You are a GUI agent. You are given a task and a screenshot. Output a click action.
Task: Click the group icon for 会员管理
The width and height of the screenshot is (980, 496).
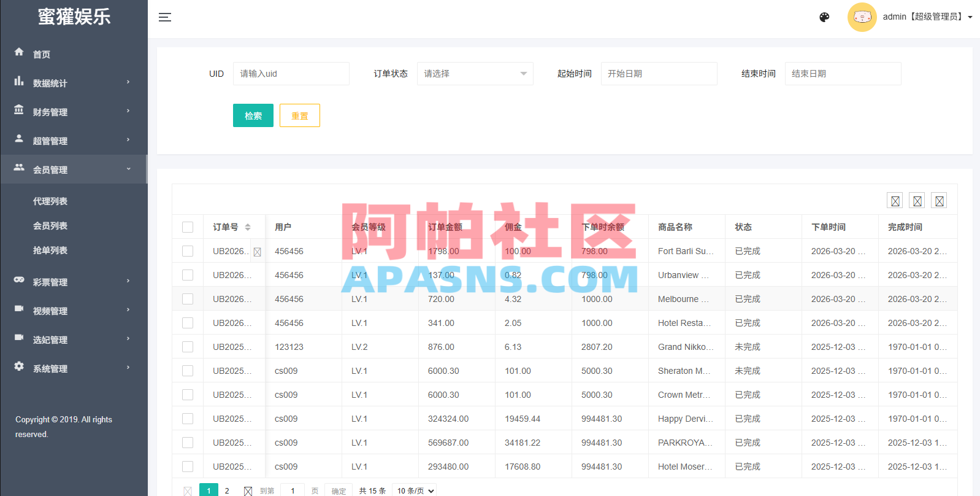point(19,168)
